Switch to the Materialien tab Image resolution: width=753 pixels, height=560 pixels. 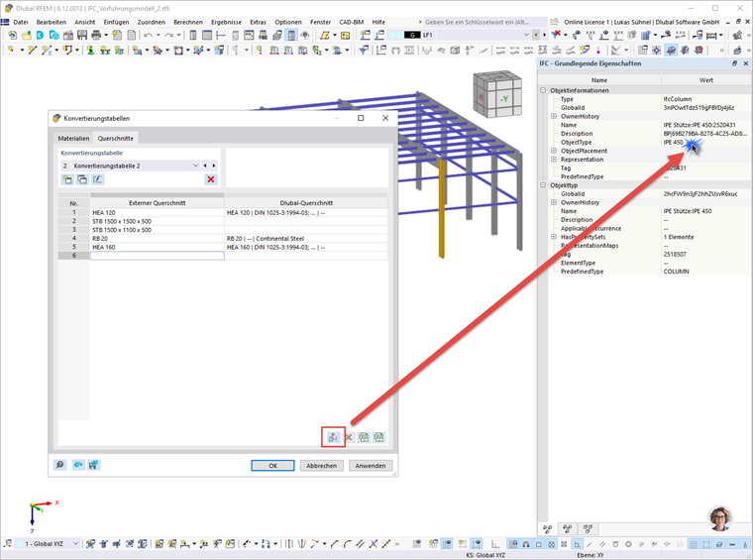click(x=73, y=139)
